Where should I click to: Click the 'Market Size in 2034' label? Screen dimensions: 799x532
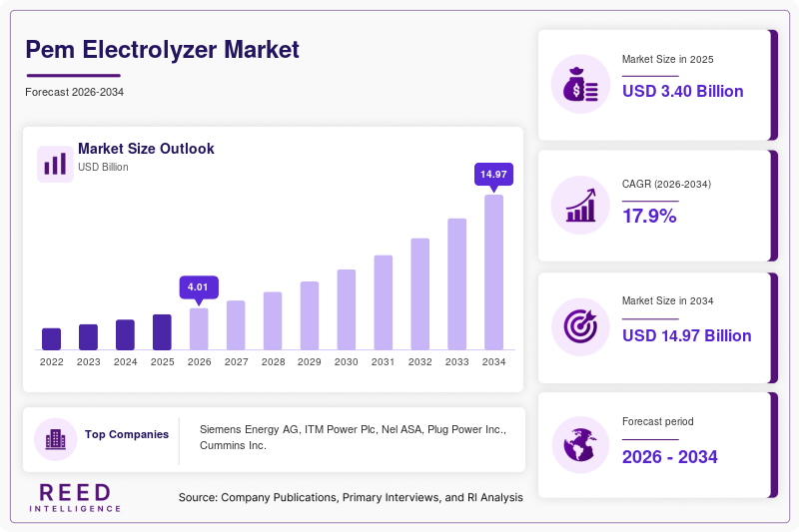667,300
